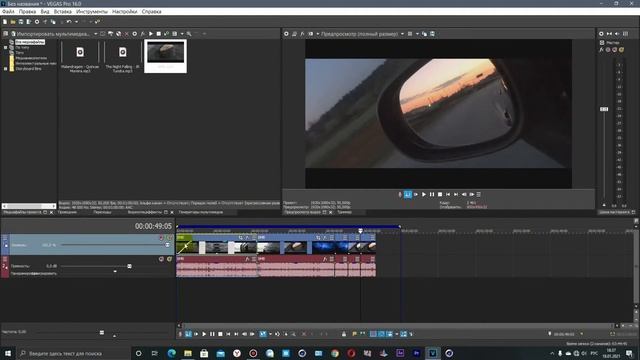Click the Video Output FX icon in the preview toolbar
Image resolution: width=640 pixels, height=360 pixels.
302,34
